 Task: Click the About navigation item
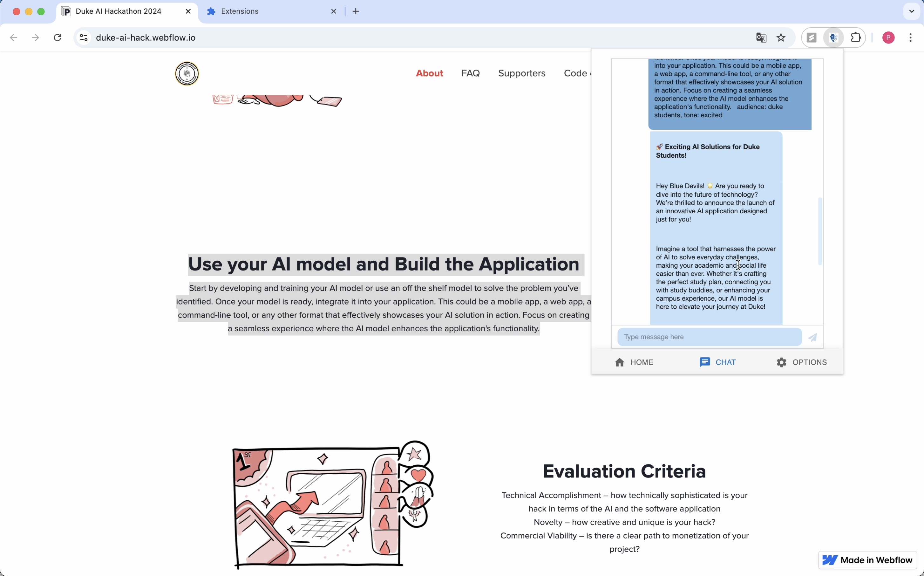[429, 73]
